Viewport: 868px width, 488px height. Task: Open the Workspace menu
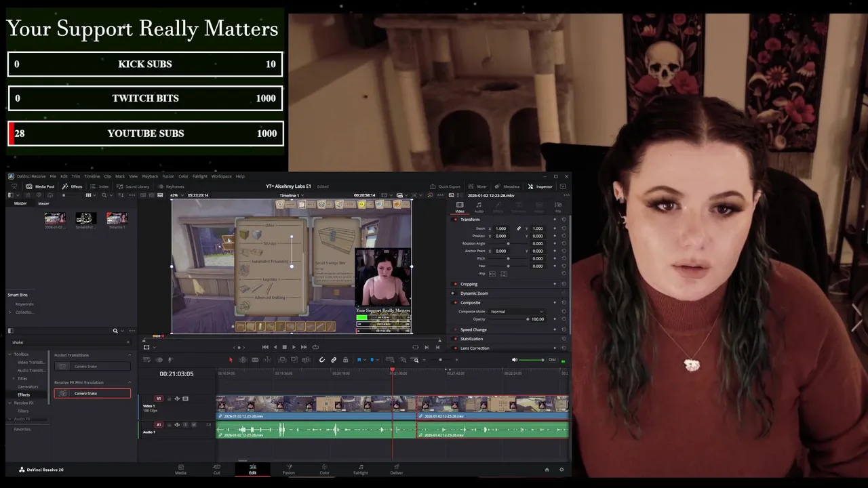click(221, 176)
